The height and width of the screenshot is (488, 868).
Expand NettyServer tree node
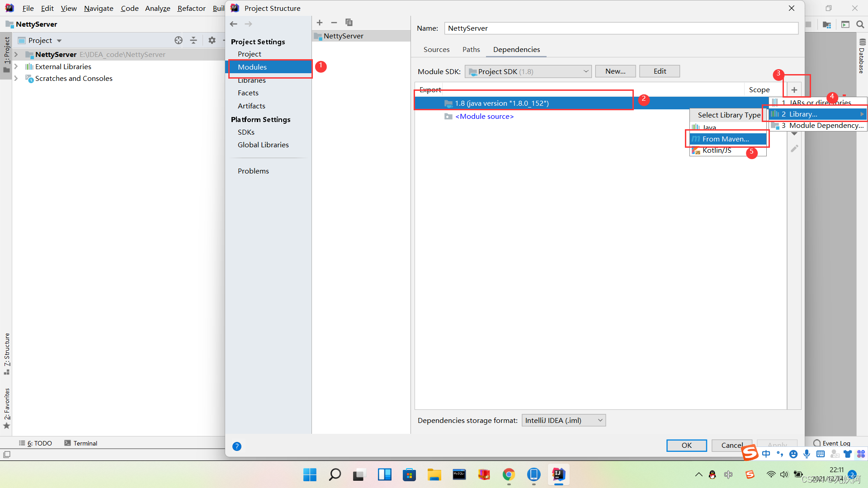click(16, 54)
